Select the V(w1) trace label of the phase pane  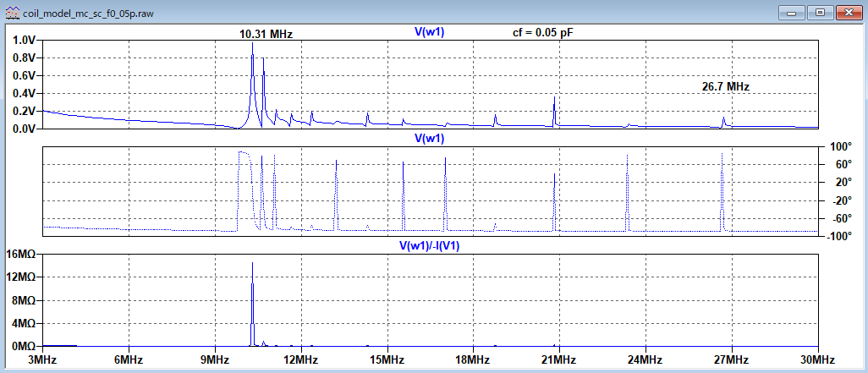point(430,139)
